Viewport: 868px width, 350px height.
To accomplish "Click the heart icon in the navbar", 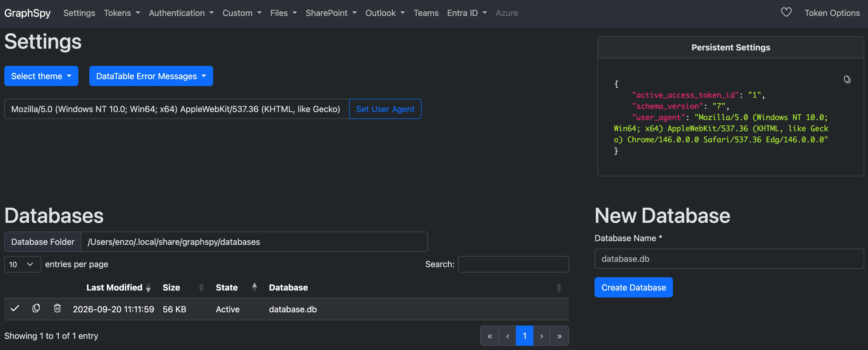I will [786, 12].
